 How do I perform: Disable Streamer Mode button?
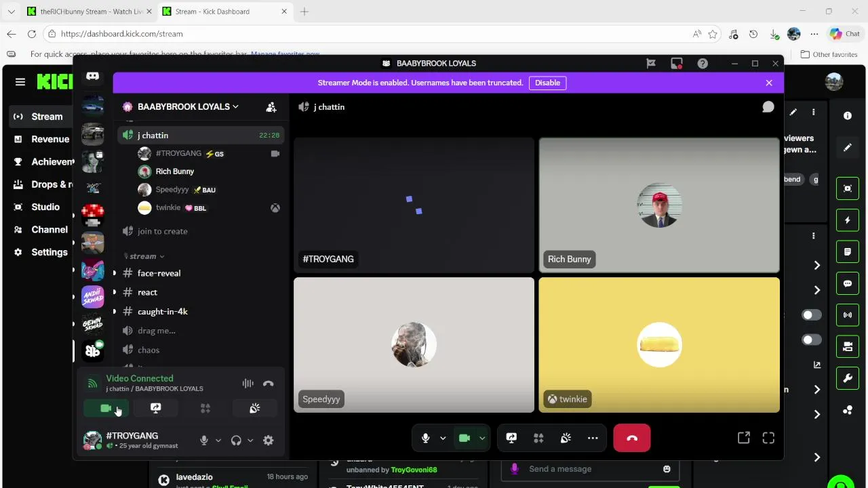(547, 83)
